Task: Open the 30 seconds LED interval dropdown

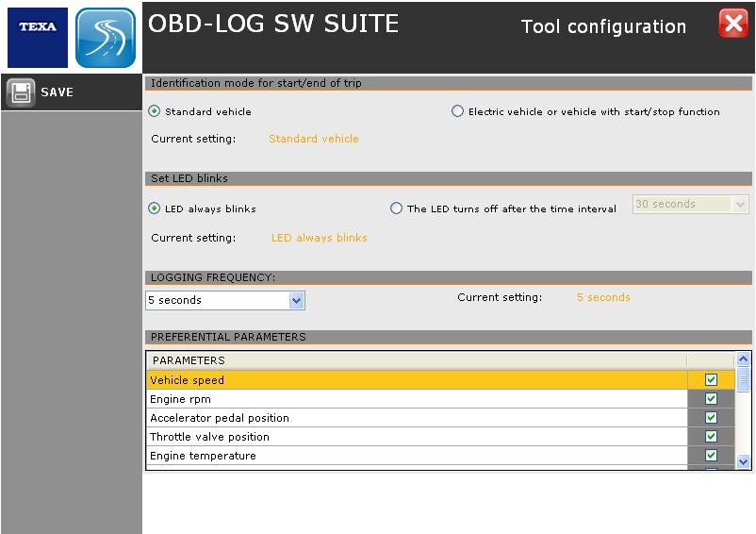Action: [690, 204]
